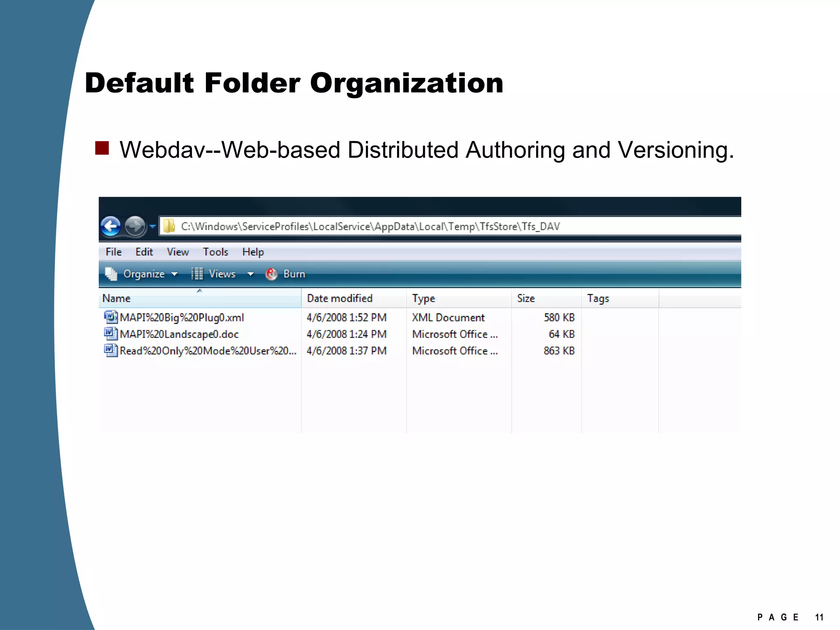
Task: Select the file MAPI%20Big%20Plug0.xml
Action: 182,317
